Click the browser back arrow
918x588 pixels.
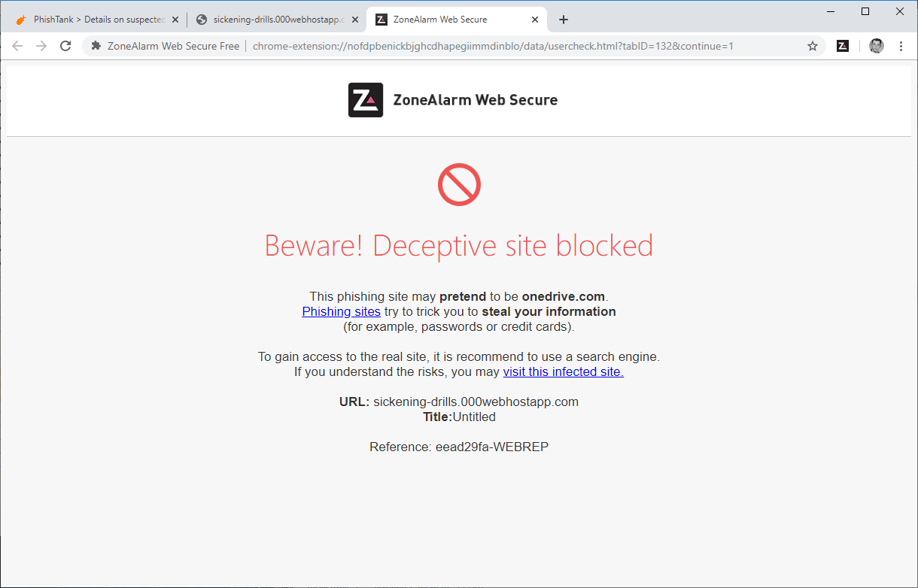click(x=17, y=46)
